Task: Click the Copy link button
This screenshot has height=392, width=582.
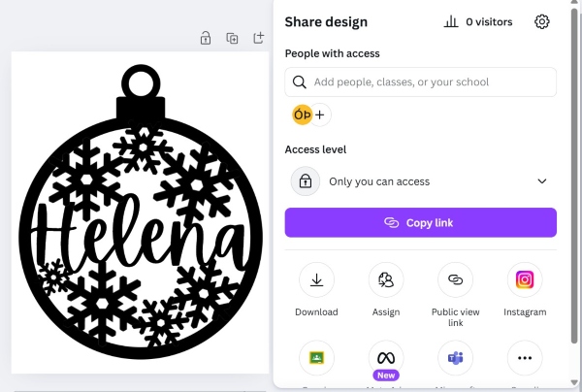Action: (420, 223)
